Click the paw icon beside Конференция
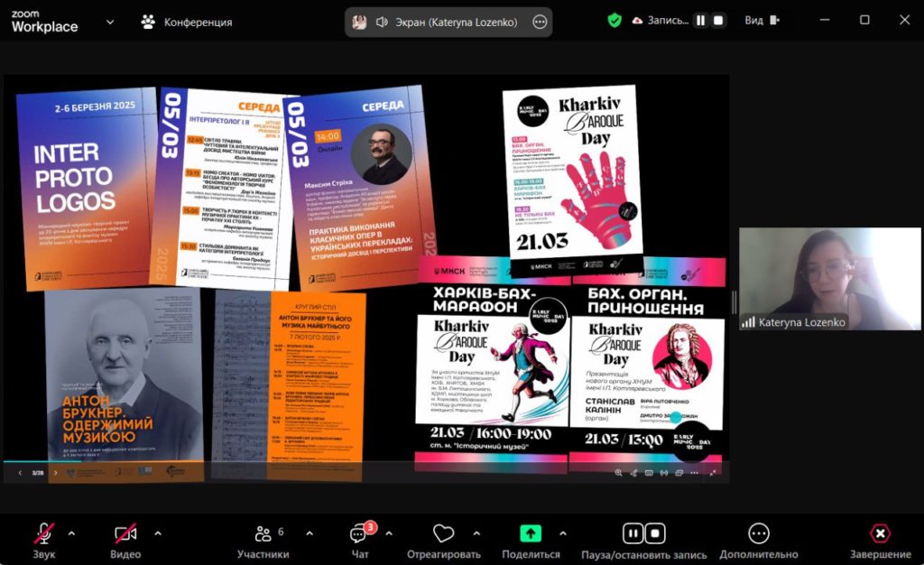The width and height of the screenshot is (924, 565). [x=148, y=22]
